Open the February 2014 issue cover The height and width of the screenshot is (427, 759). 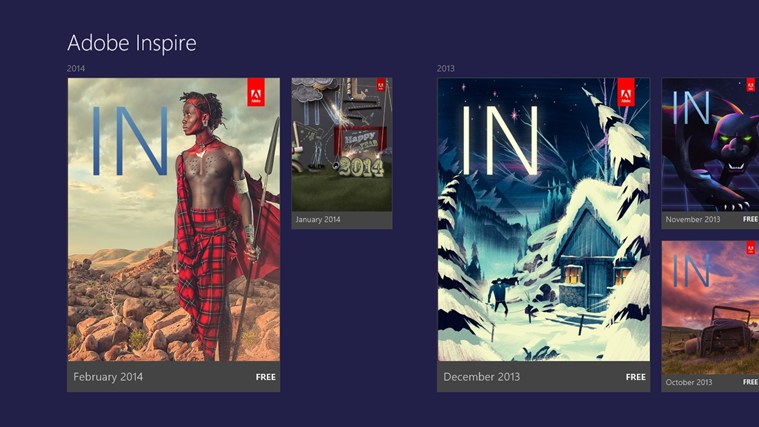(x=173, y=219)
